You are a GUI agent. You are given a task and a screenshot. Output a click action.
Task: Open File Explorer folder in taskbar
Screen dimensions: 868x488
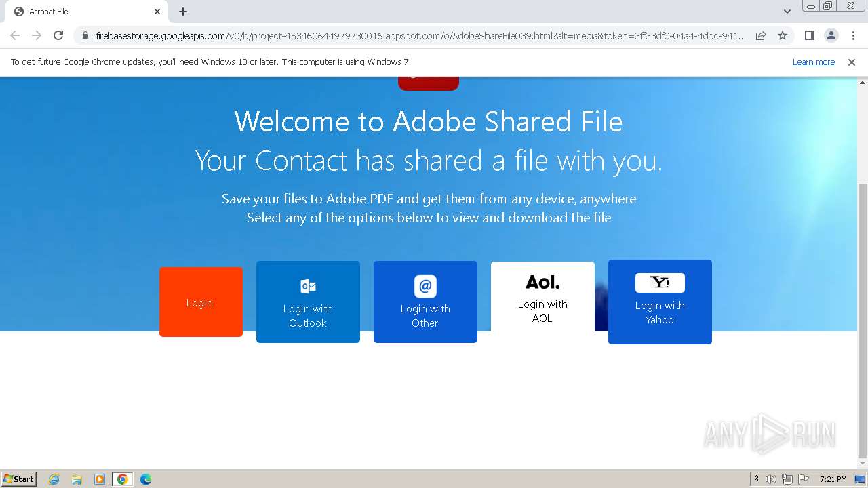[77, 479]
